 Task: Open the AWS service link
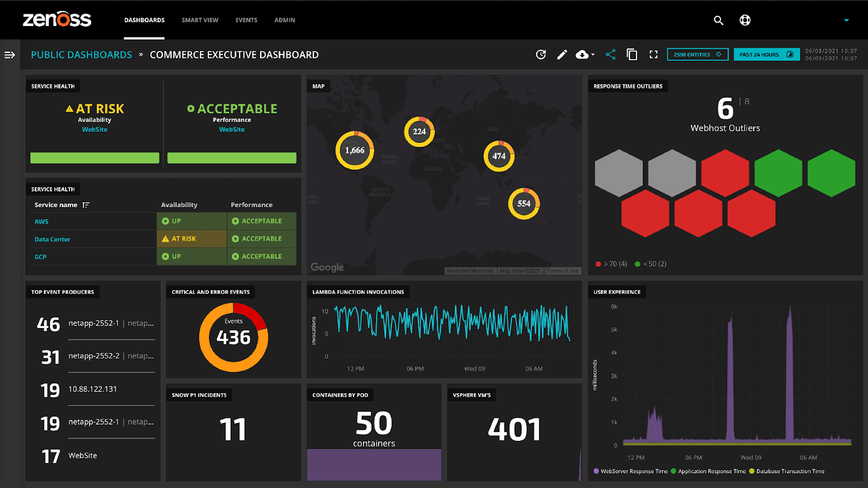tap(42, 222)
